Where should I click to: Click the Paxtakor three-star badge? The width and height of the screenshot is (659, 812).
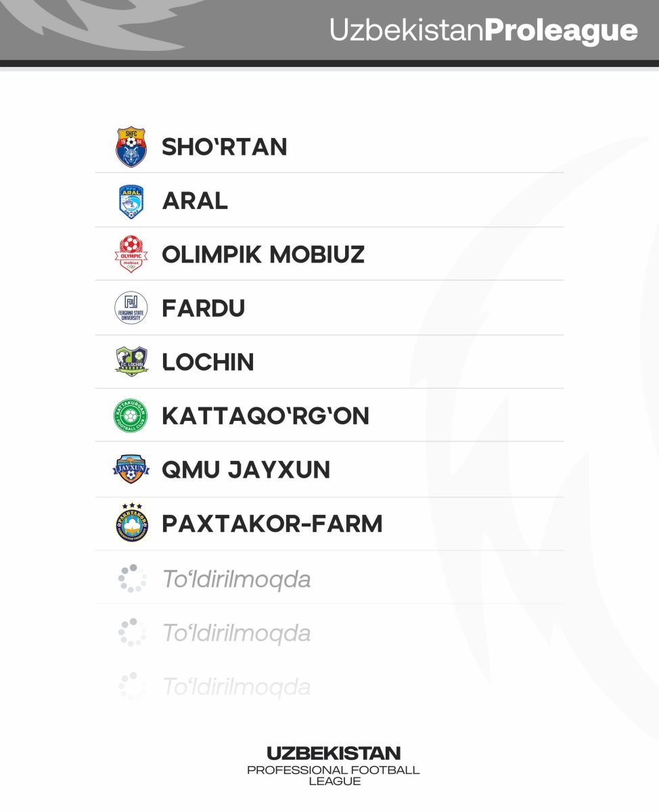point(131,523)
